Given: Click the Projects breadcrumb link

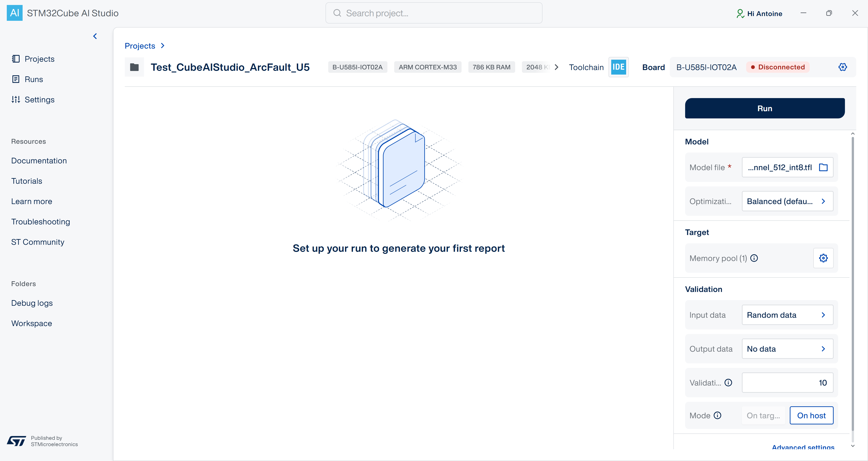Looking at the screenshot, I should (x=140, y=45).
